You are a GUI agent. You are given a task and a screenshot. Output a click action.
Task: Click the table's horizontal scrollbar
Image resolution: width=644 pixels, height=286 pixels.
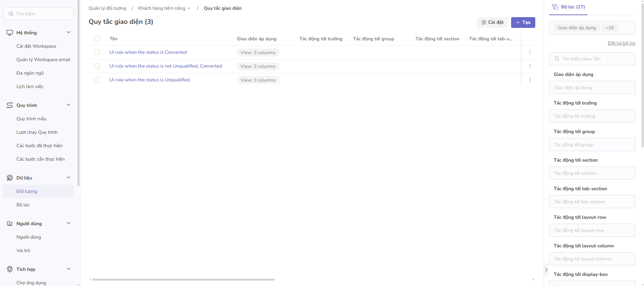[x=184, y=279]
